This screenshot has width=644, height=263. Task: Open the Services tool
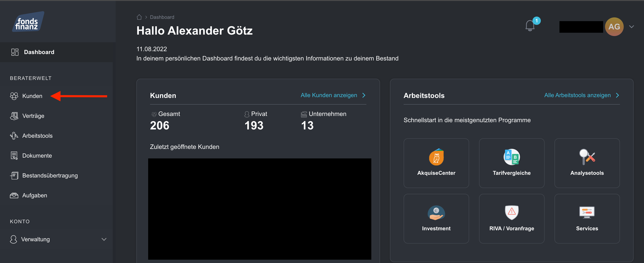tap(587, 218)
